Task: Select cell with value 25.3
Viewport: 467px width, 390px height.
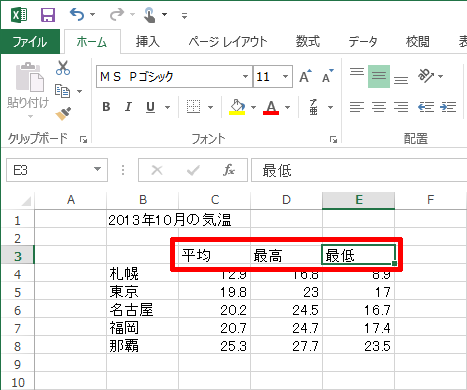Action: click(215, 346)
